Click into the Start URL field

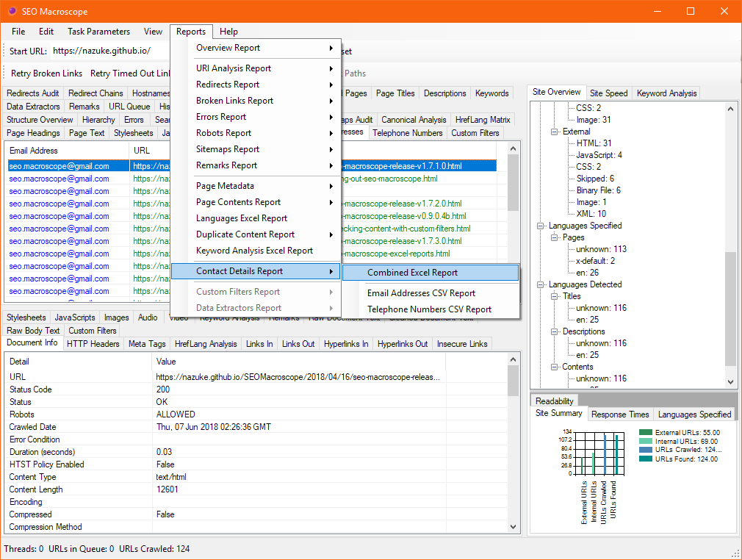point(111,51)
